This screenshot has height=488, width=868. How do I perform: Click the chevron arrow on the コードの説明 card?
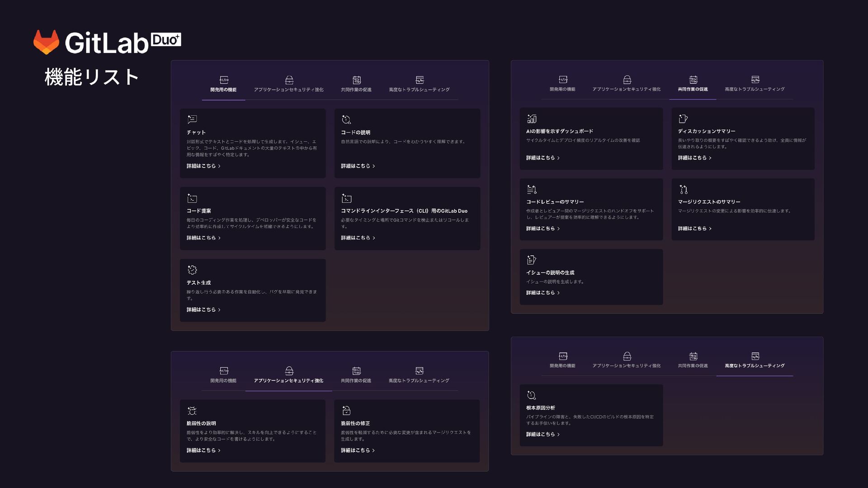373,166
